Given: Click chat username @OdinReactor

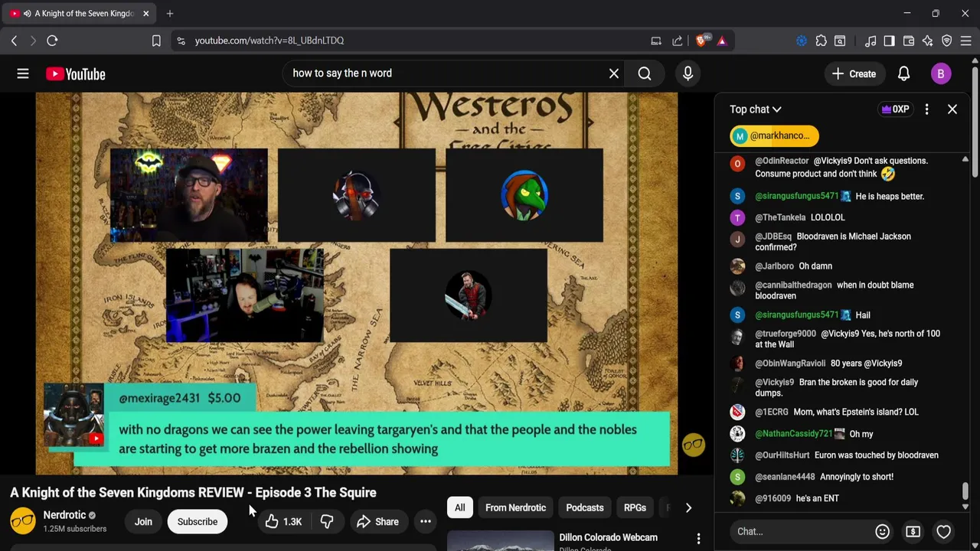Looking at the screenshot, I should pos(782,161).
